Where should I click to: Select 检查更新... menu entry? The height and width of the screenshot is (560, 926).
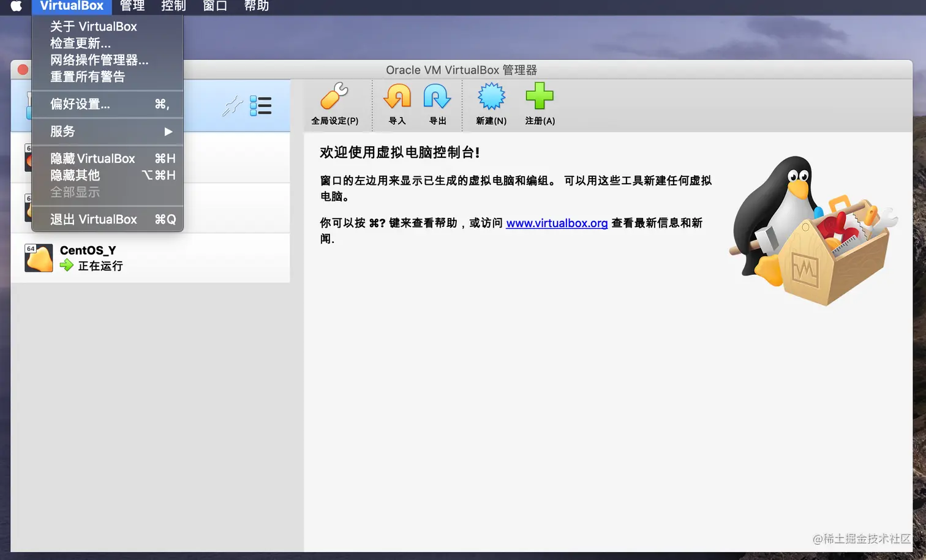(108, 43)
